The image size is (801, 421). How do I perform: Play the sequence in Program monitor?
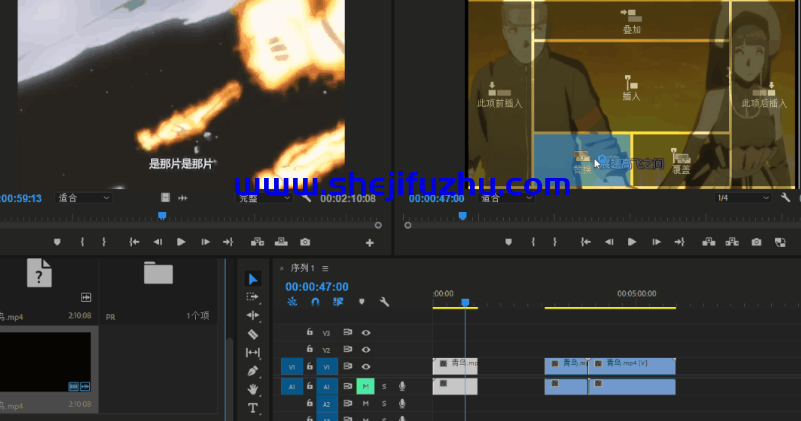click(632, 242)
